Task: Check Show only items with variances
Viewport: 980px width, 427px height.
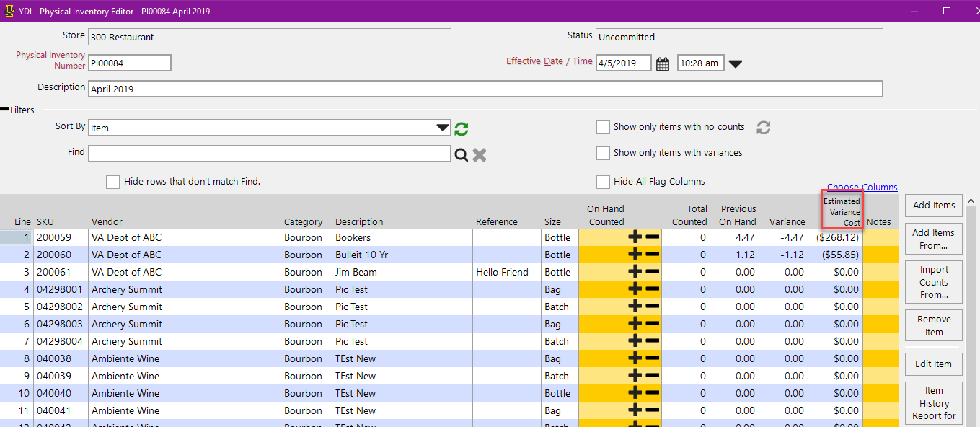Action: tap(603, 153)
